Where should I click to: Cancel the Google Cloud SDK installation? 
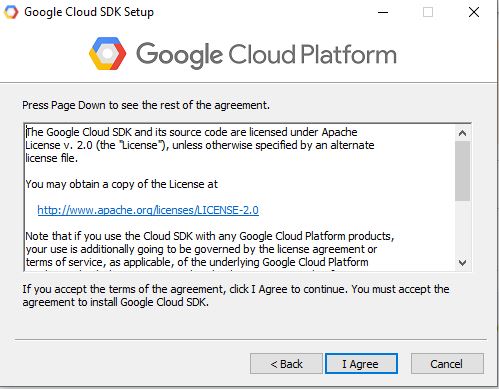pos(447,364)
